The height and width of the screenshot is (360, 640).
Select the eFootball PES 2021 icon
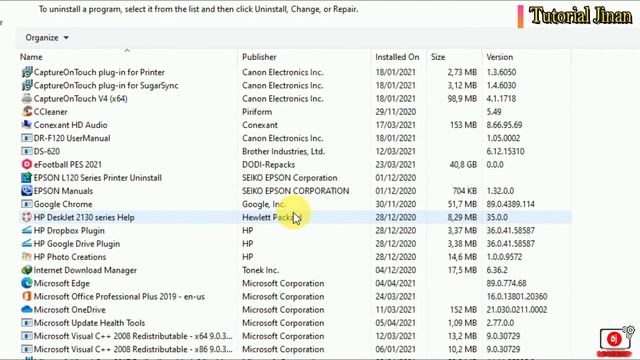[27, 164]
